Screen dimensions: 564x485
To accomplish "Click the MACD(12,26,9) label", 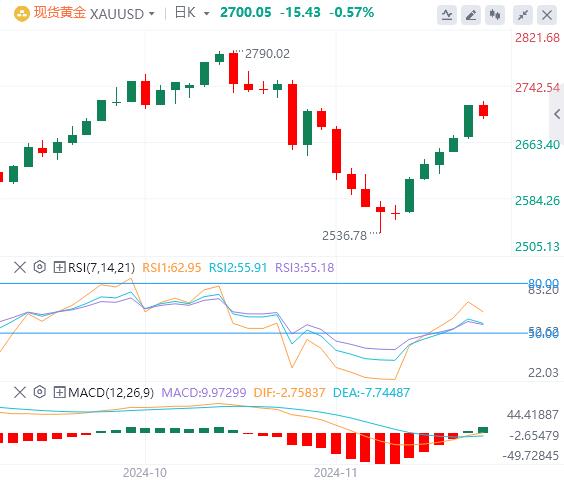I will [x=111, y=393].
